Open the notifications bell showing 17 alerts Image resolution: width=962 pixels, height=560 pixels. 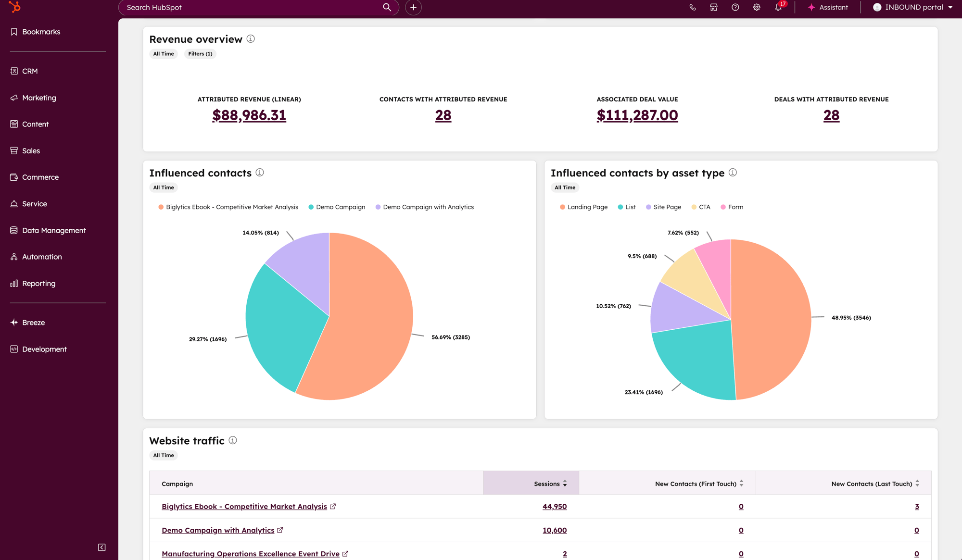(x=778, y=7)
